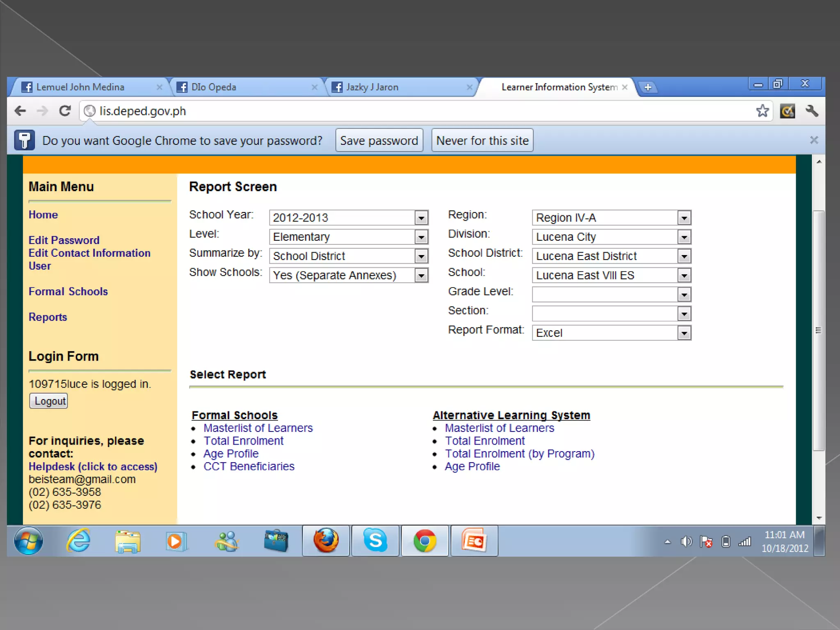Expand the School District dropdown
Viewport: 840px width, 630px height.
click(612, 256)
